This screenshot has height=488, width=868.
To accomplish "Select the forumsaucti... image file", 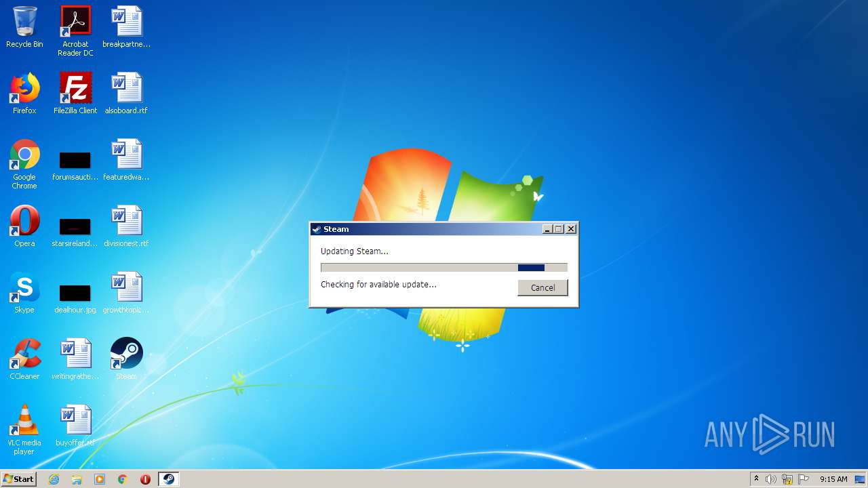I will coord(75,166).
